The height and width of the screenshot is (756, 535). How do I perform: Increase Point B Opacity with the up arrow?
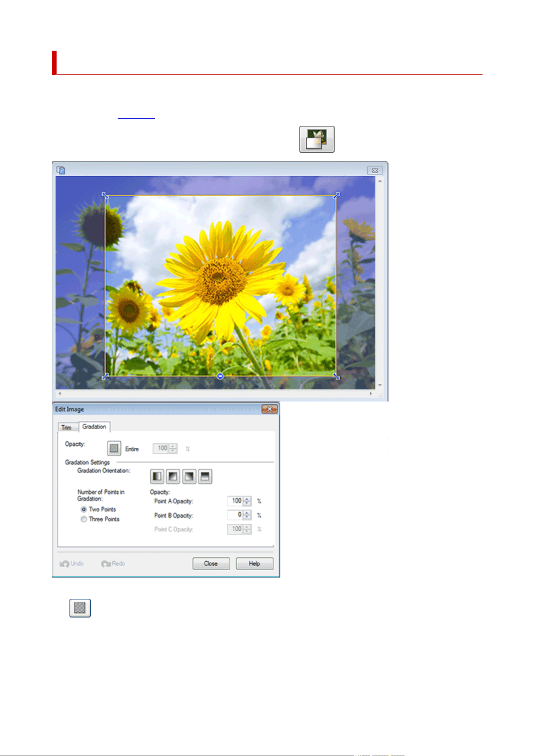[247, 513]
